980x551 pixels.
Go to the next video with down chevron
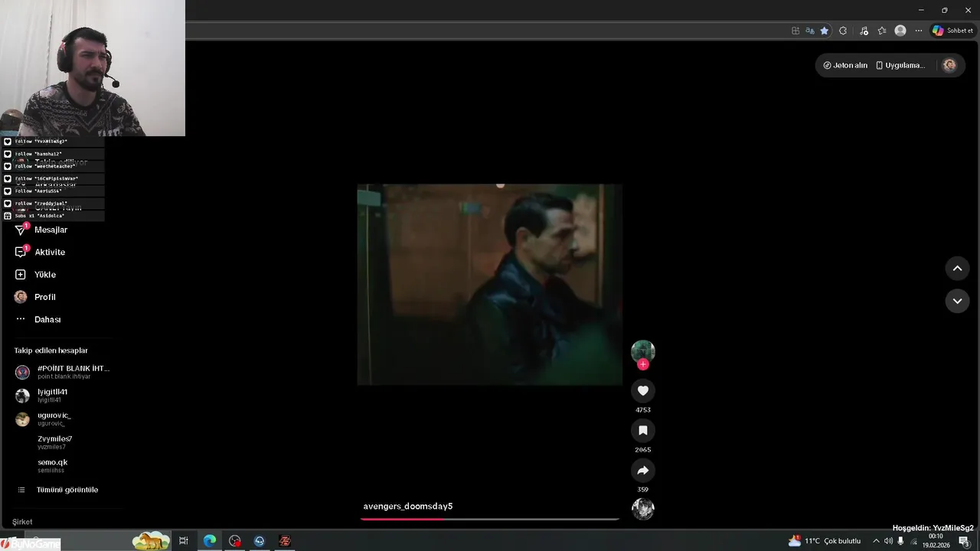coord(957,301)
